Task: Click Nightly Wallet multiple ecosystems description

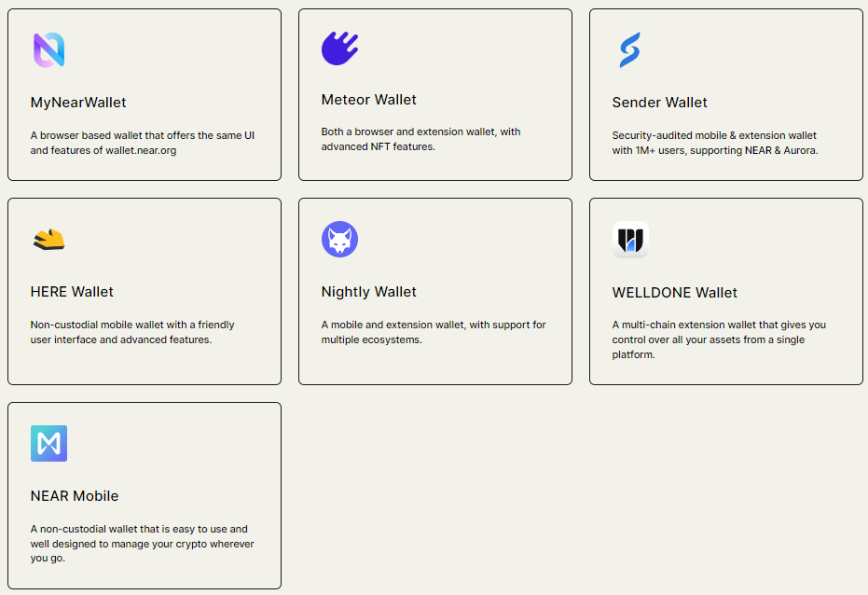Action: click(434, 332)
